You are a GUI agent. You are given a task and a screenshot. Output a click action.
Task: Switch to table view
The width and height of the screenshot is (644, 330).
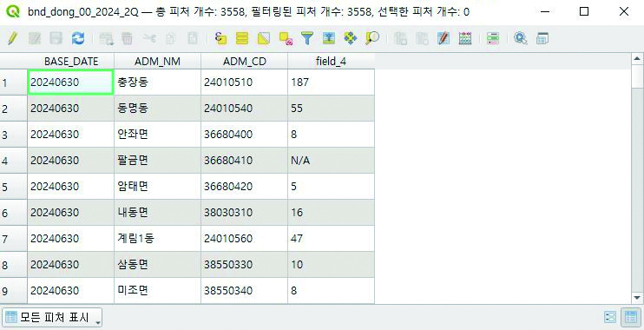(x=630, y=317)
